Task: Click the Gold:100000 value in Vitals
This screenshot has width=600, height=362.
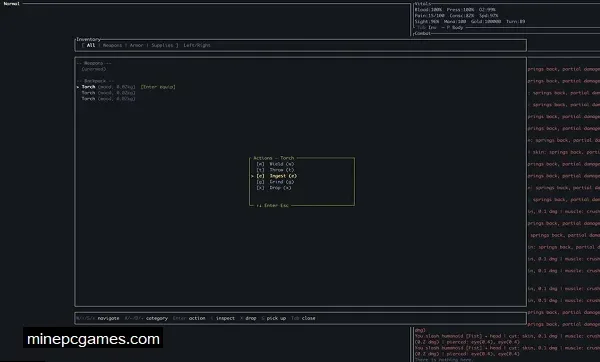Action: [x=486, y=21]
